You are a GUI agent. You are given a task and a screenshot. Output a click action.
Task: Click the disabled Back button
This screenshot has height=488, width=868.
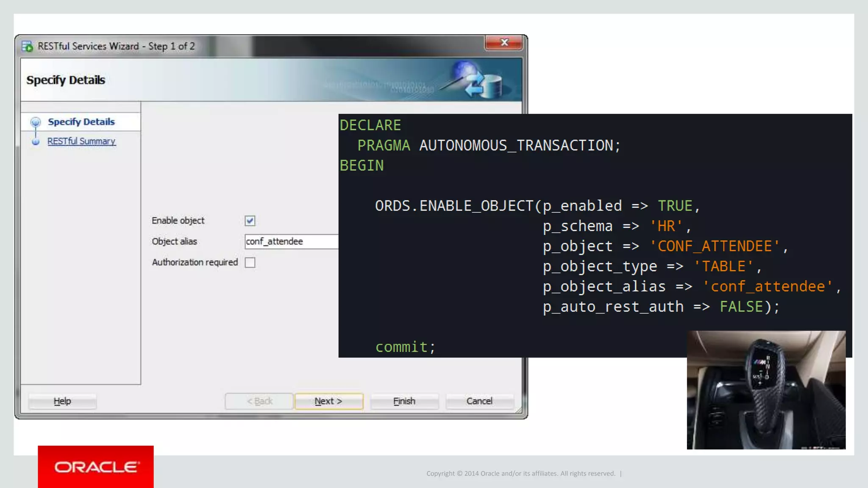coord(259,401)
